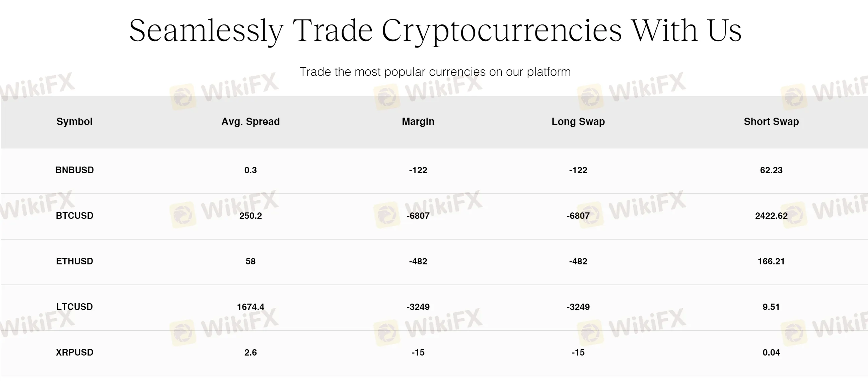Click the Margin column header

click(x=418, y=121)
